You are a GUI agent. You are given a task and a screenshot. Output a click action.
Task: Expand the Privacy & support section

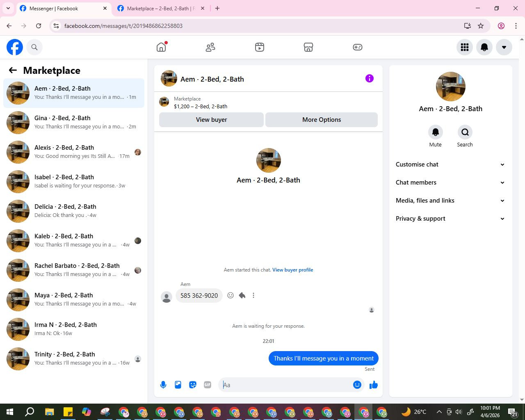click(450, 219)
